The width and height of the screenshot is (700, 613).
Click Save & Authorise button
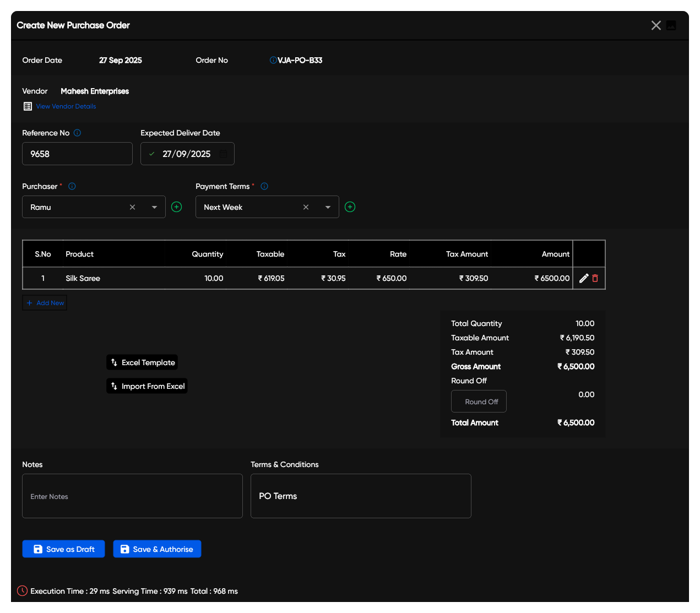point(157,549)
